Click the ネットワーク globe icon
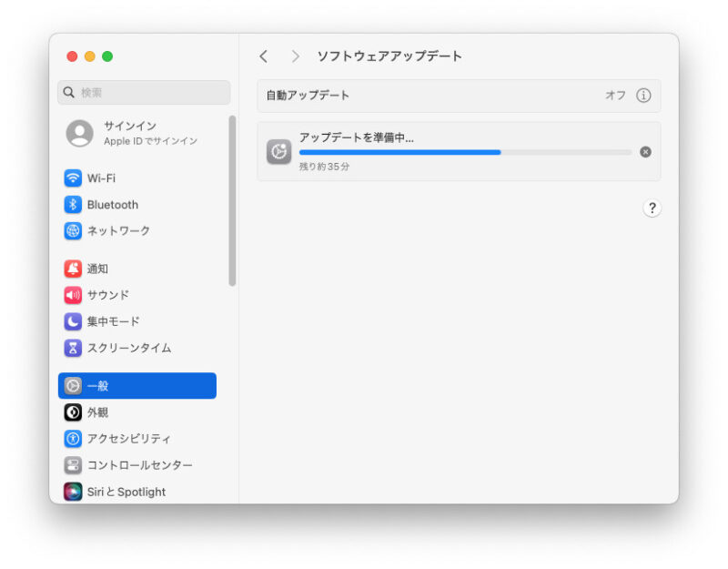This screenshot has height=569, width=728. coord(73,230)
